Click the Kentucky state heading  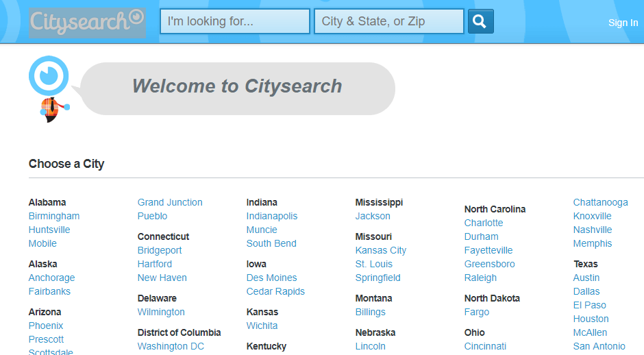tap(267, 346)
